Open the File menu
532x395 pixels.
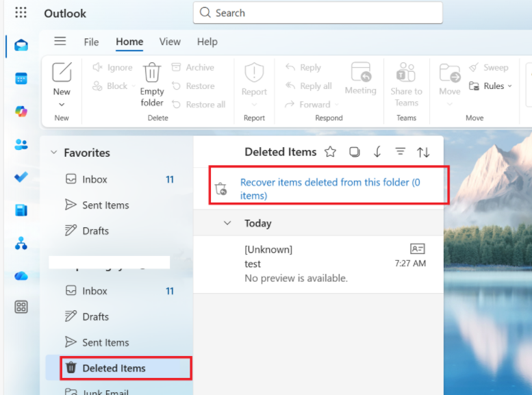point(91,42)
